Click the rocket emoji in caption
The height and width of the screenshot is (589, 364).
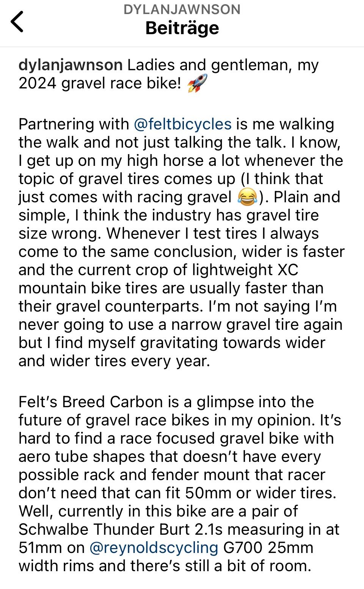pyautogui.click(x=198, y=83)
